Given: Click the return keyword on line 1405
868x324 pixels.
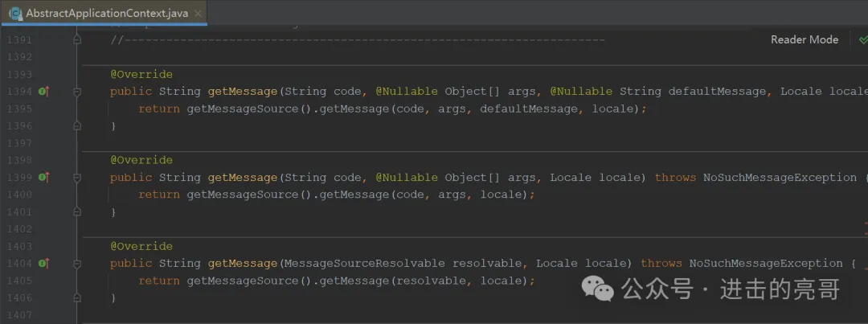Looking at the screenshot, I should click(x=159, y=281).
